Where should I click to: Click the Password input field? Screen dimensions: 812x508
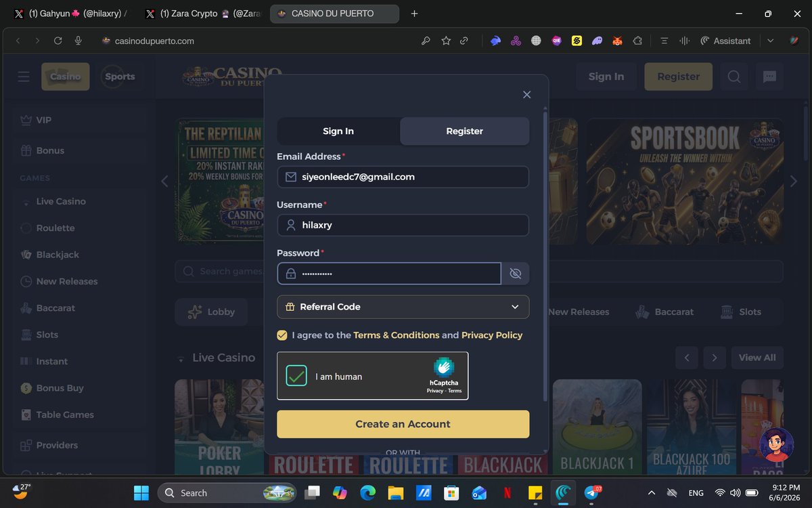tap(389, 274)
